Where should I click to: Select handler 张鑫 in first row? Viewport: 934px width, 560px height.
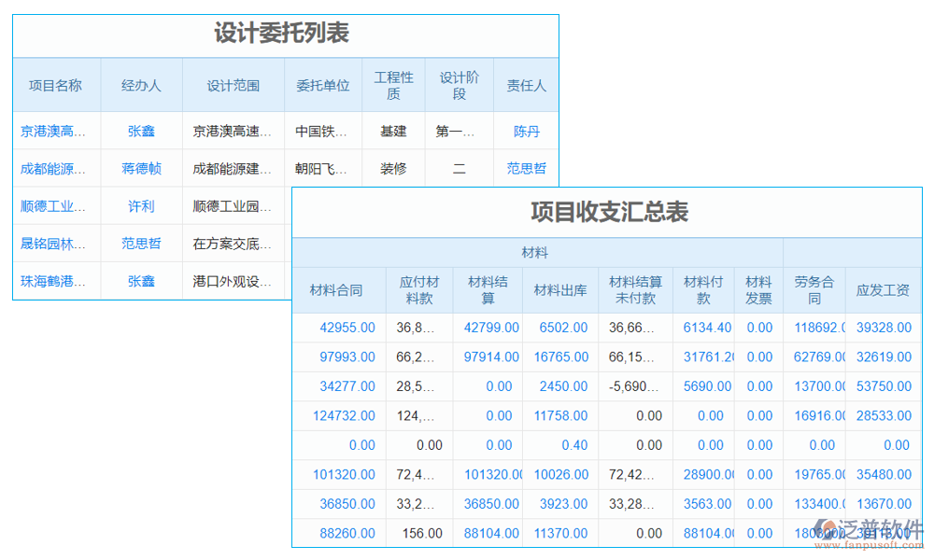(x=140, y=131)
